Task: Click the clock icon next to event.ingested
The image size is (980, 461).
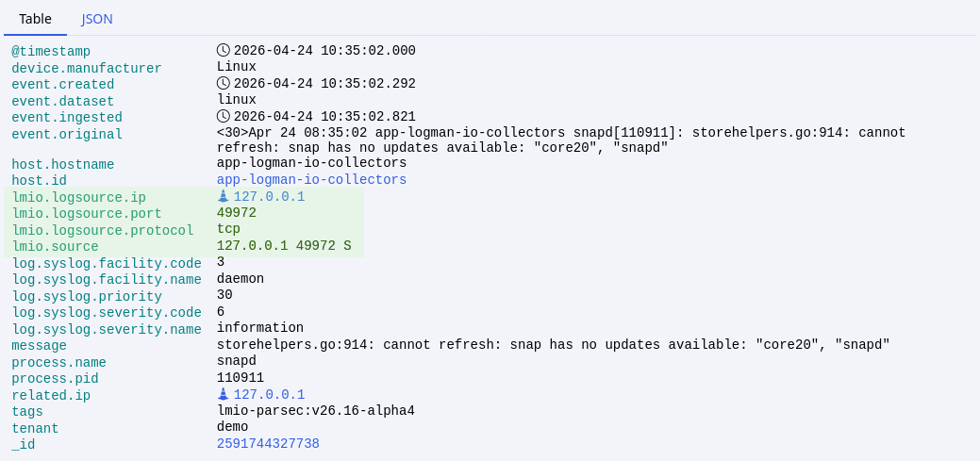Action: point(224,116)
